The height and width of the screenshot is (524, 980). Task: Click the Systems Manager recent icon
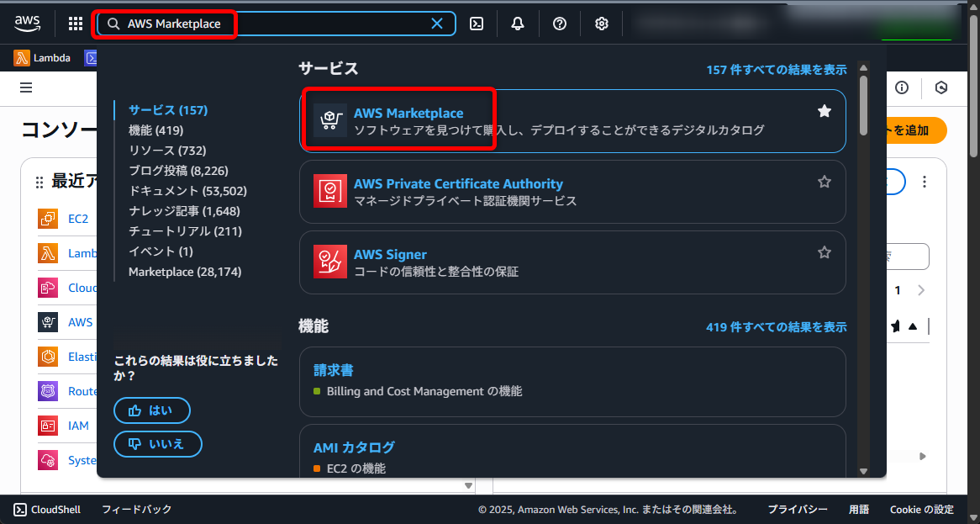tap(48, 460)
